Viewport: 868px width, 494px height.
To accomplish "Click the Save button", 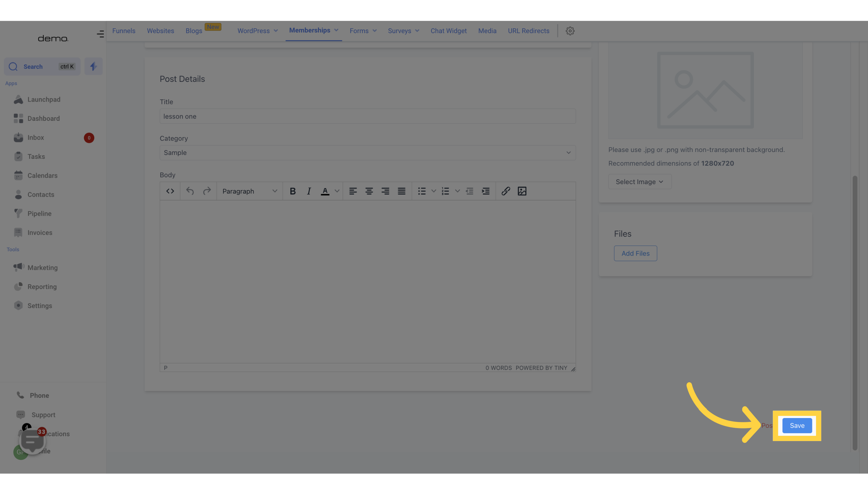I will [797, 425].
